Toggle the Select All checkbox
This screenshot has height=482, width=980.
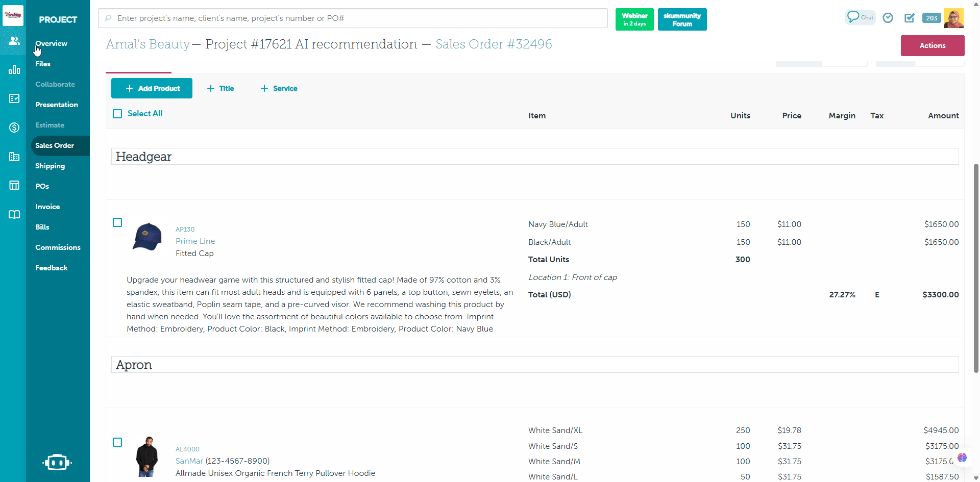point(117,114)
